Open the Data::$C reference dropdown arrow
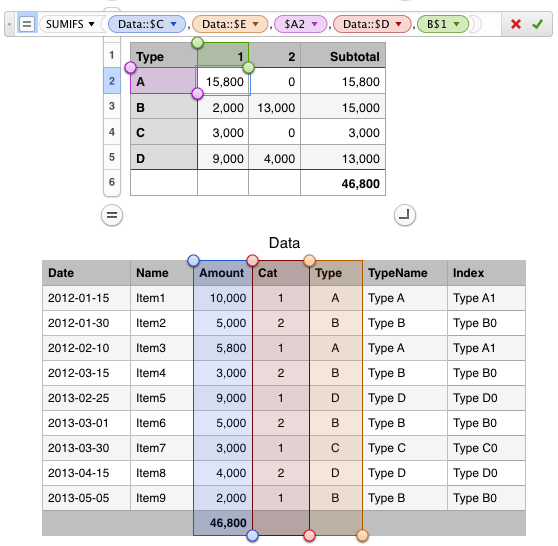This screenshot has height=546, width=558. tap(173, 24)
